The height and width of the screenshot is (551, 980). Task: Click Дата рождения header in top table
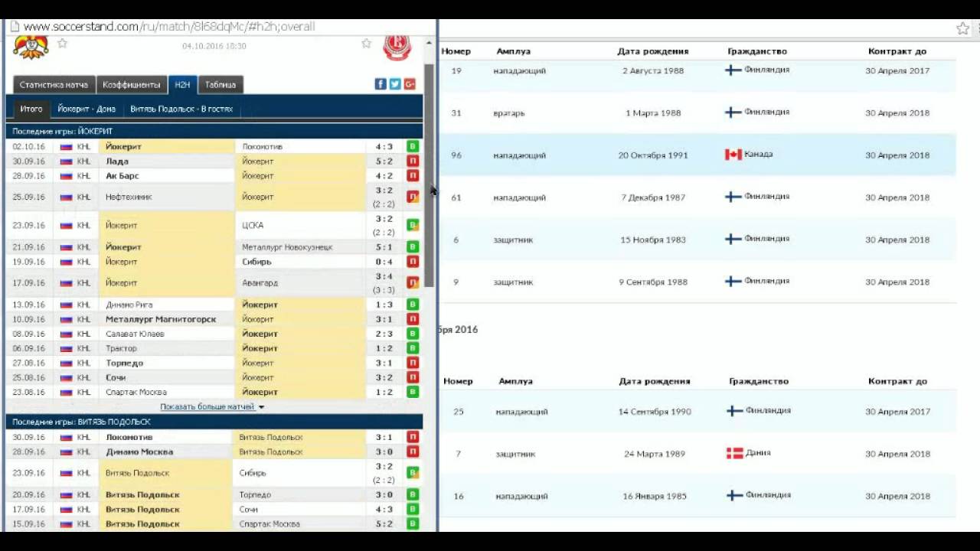[x=653, y=51]
